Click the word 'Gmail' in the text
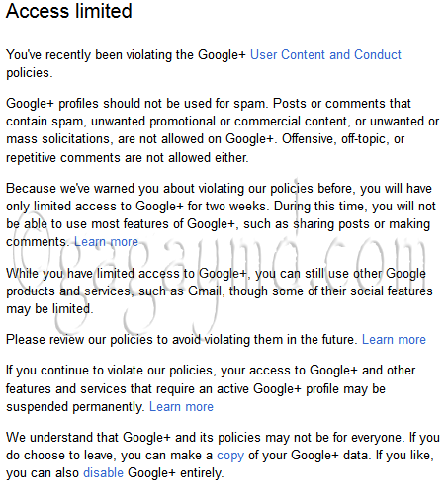448x499 pixels. [204, 291]
